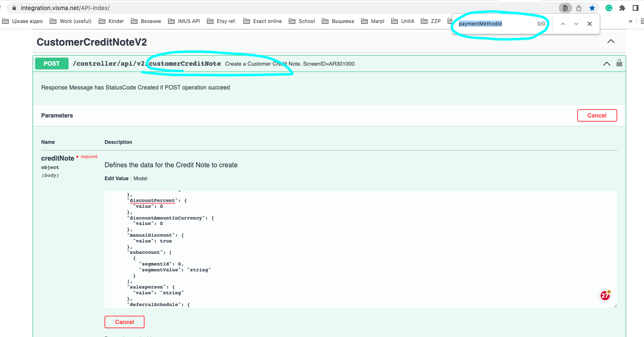Collapse the CustomerCreditNoteV2 section header

click(611, 41)
